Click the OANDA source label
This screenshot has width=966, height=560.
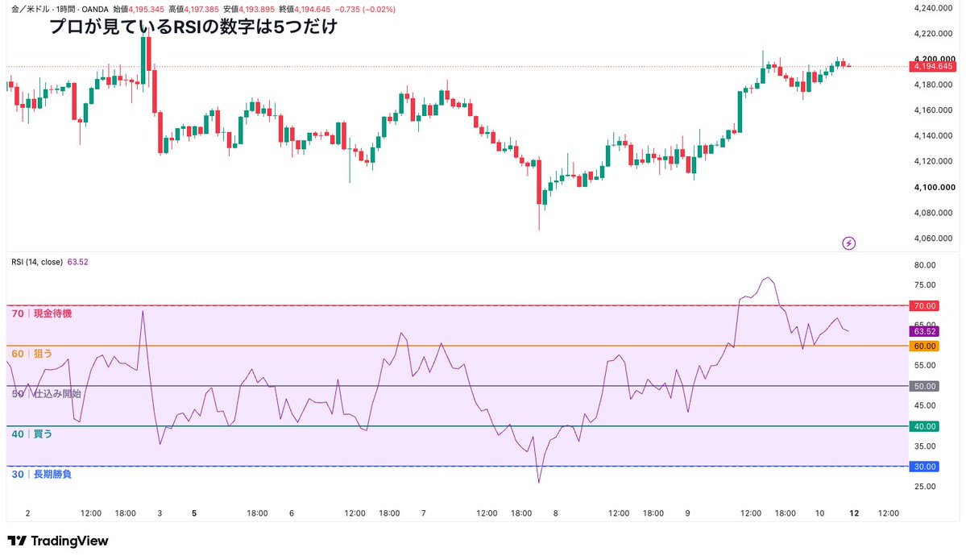(x=94, y=9)
